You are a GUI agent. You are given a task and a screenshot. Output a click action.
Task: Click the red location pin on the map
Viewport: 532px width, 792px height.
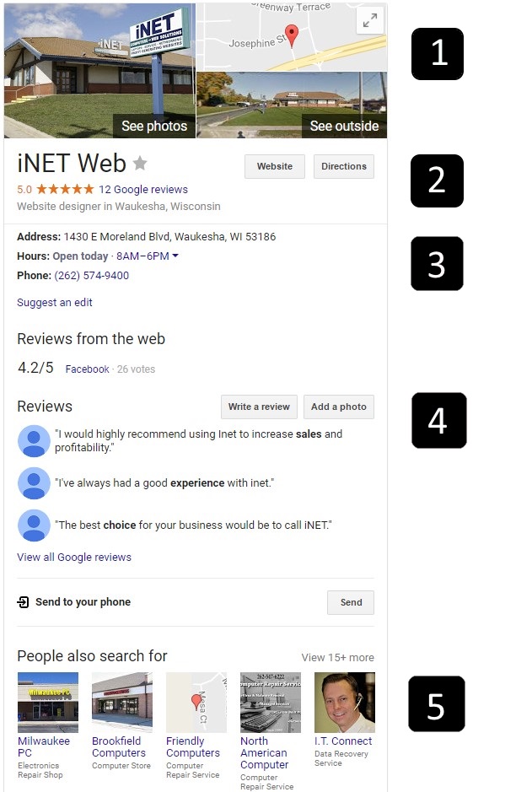click(x=292, y=35)
